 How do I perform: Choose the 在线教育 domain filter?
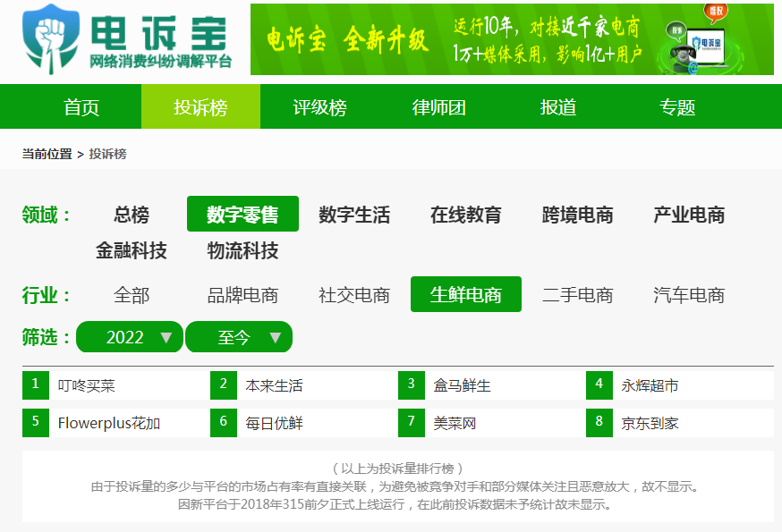point(466,215)
